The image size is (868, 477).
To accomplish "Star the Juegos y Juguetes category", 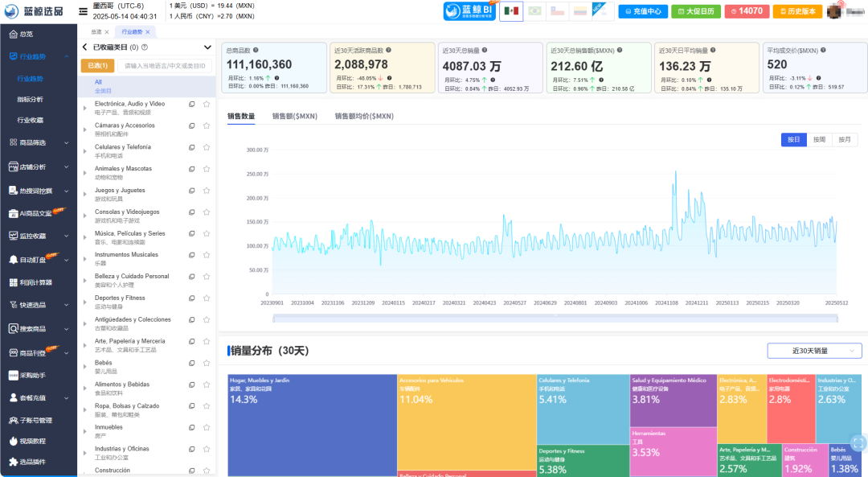I will [x=207, y=191].
